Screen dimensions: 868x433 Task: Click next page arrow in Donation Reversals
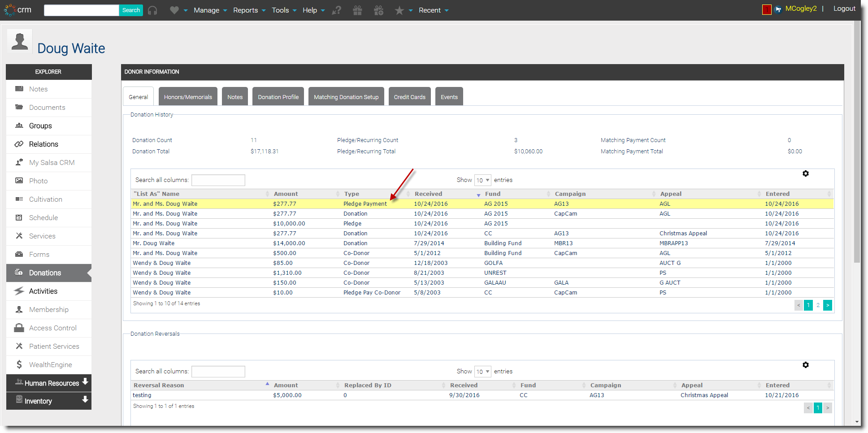click(828, 408)
